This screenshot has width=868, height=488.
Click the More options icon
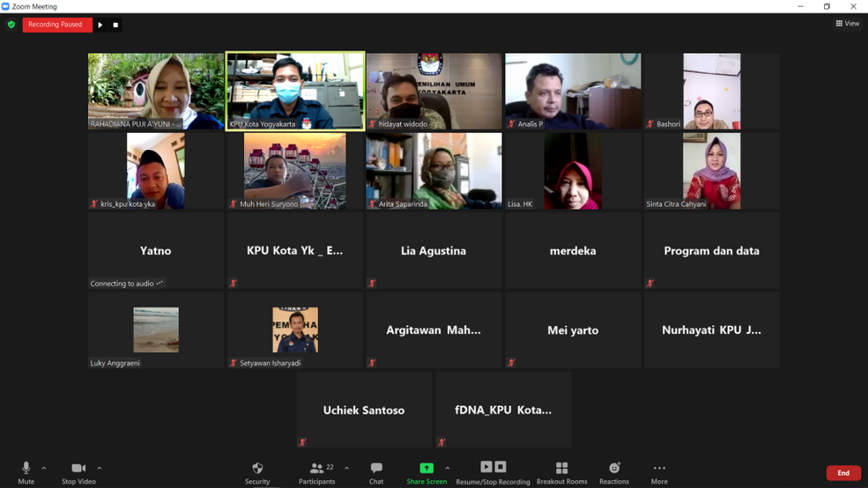(x=659, y=469)
